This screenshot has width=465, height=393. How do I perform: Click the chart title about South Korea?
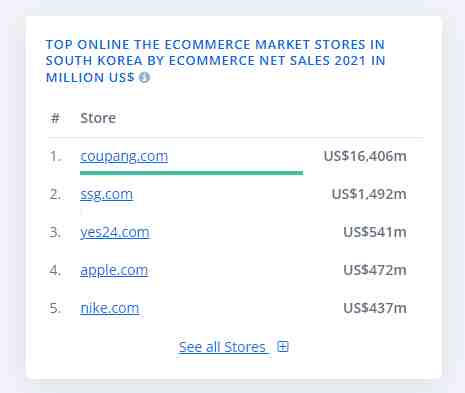(215, 61)
